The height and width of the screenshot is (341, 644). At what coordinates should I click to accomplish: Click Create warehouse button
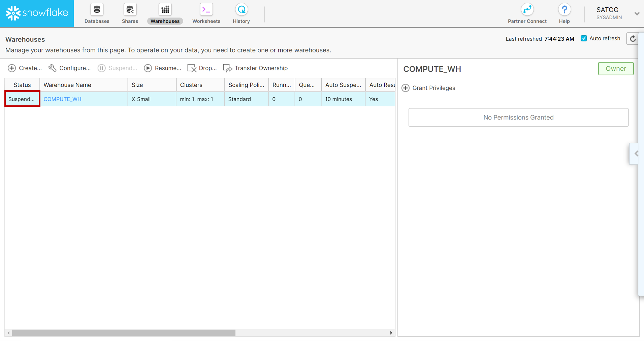click(25, 68)
